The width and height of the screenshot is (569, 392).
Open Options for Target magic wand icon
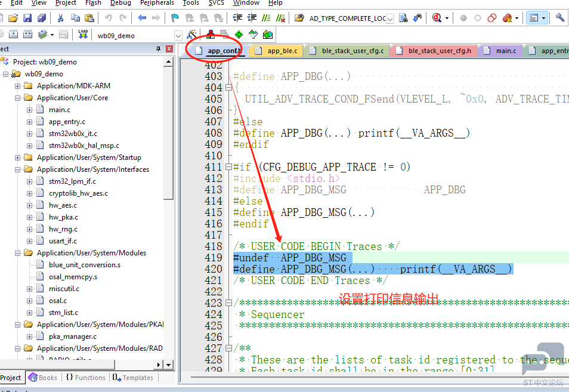point(191,35)
